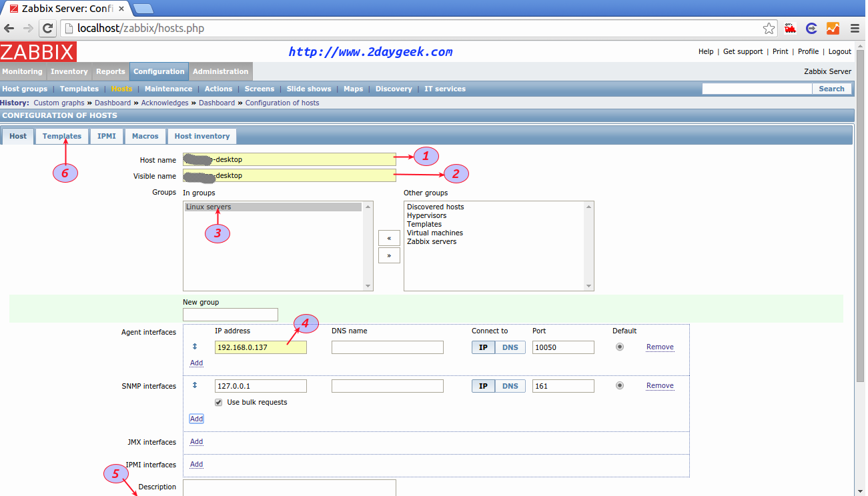868x496 pixels.
Task: Open Chrome hamburger menu
Action: click(855, 29)
